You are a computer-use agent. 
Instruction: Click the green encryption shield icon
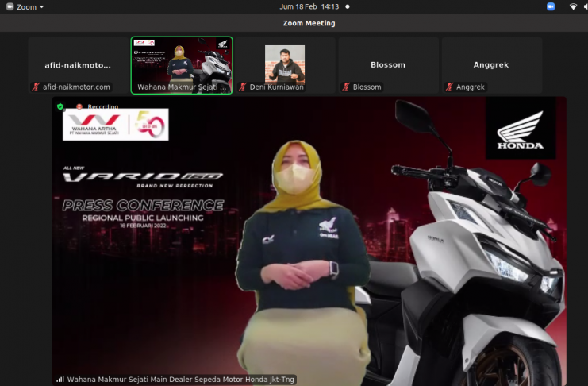60,106
